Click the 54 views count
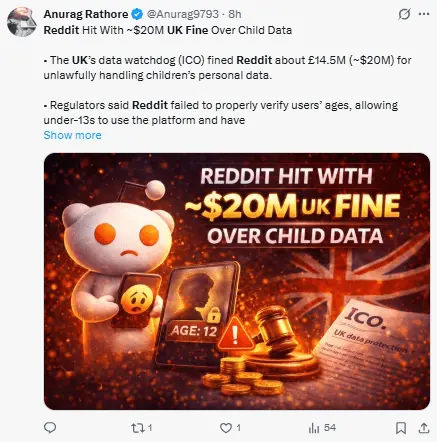 click(330, 428)
